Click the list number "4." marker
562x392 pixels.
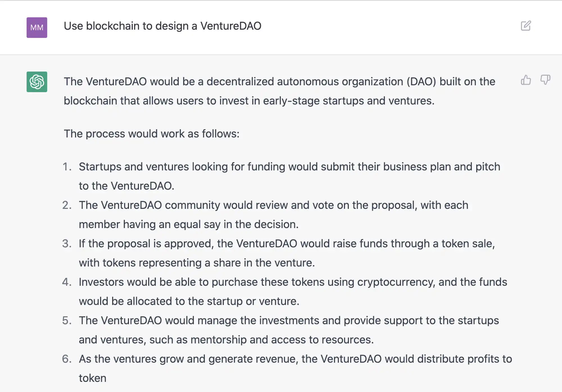coord(67,282)
